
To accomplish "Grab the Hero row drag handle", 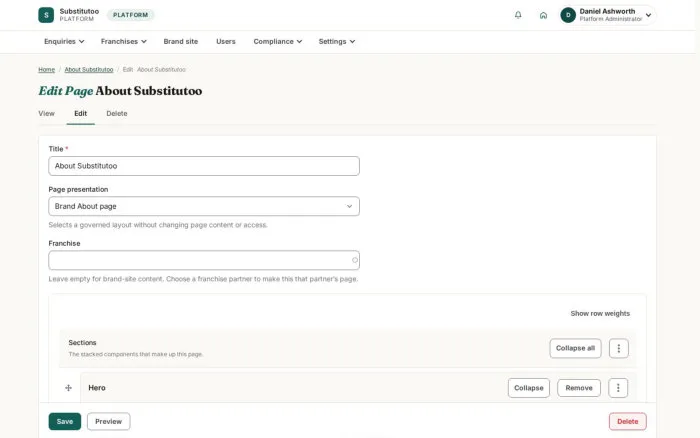I will click(x=68, y=388).
